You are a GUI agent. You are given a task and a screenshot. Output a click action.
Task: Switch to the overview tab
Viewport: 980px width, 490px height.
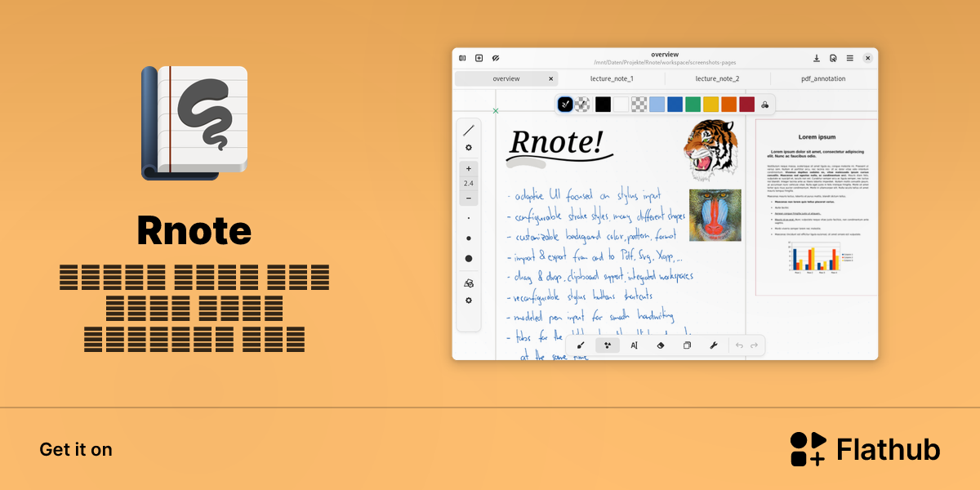click(506, 79)
